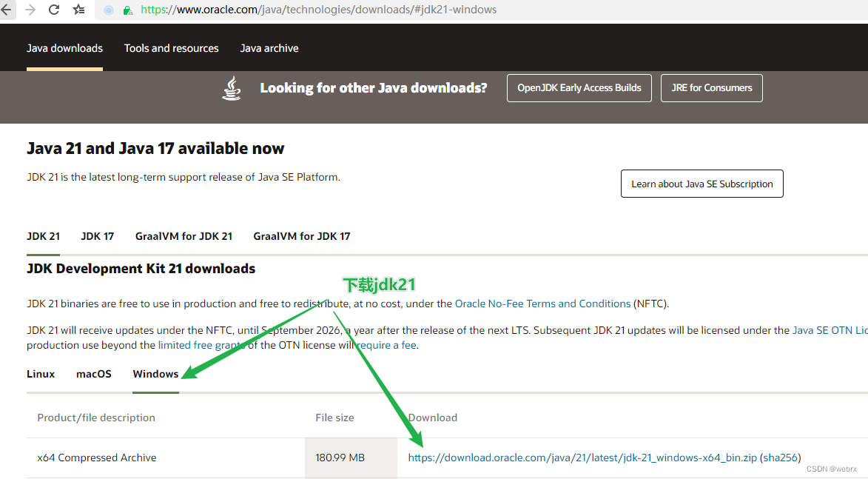Click OpenJDK Early Access Builds button

click(x=579, y=88)
